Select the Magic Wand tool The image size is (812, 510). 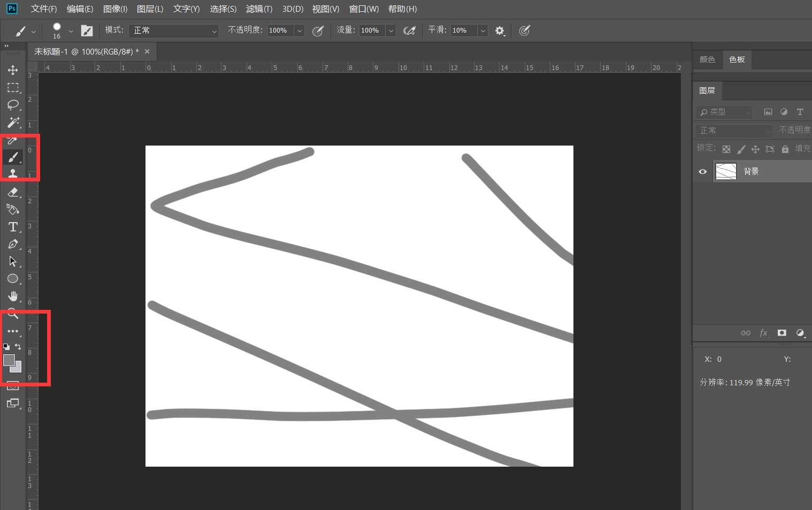(13, 122)
